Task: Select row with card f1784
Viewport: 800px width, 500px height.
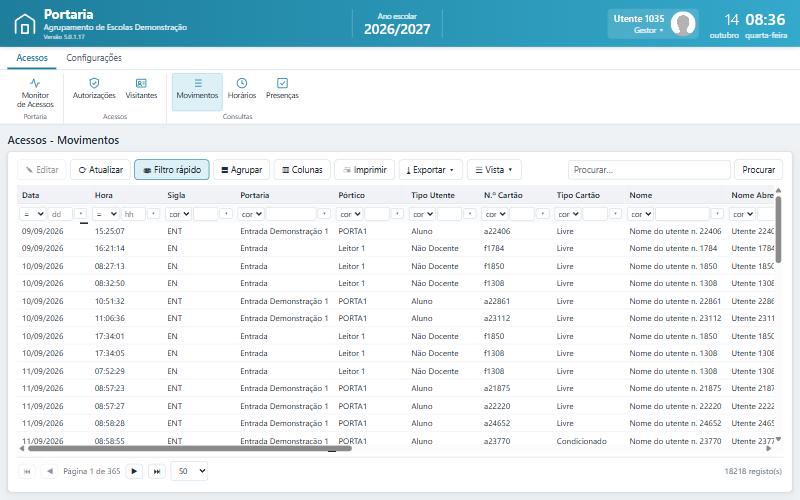Action: click(396, 248)
